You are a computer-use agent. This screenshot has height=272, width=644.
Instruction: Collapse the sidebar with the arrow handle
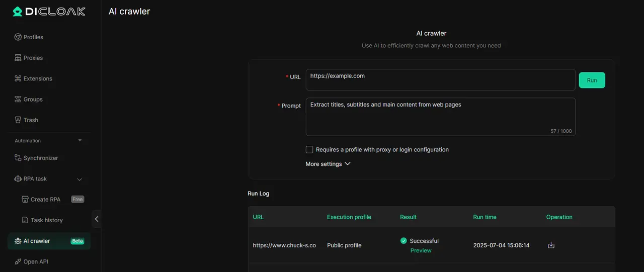click(x=97, y=219)
